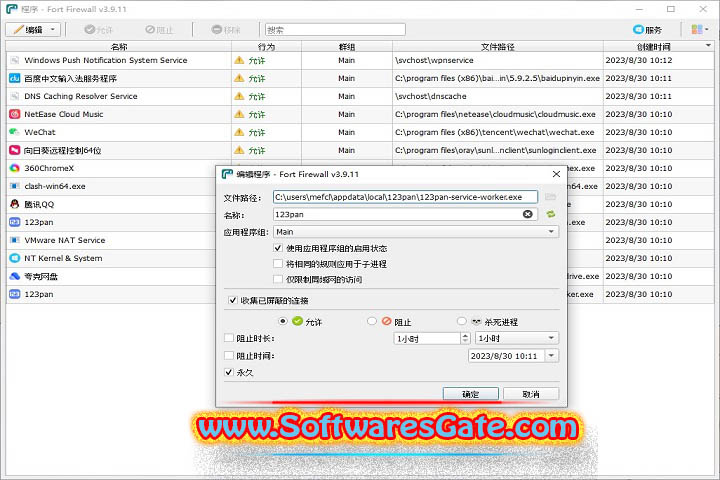Image resolution: width=720 pixels, height=480 pixels.
Task: Sort by the 名称 column header
Action: (119, 47)
